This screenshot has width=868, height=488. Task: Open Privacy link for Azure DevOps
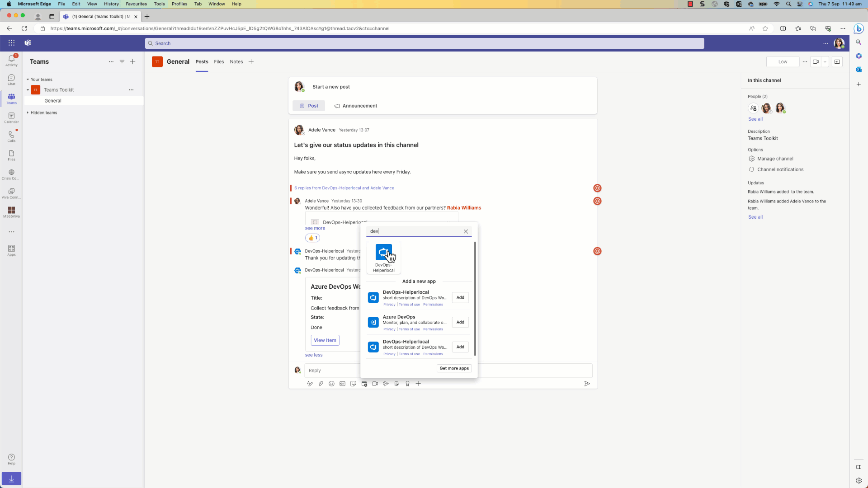(x=389, y=329)
